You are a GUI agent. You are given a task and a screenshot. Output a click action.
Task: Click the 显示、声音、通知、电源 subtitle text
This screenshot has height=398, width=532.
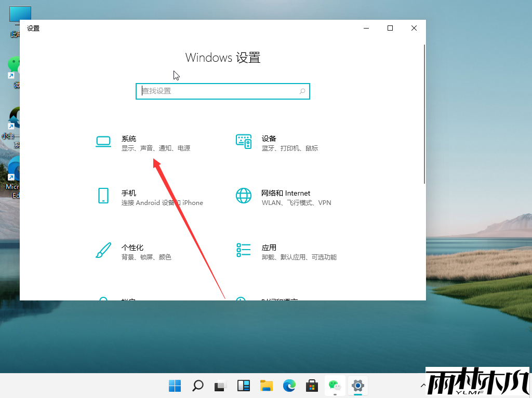coord(156,148)
